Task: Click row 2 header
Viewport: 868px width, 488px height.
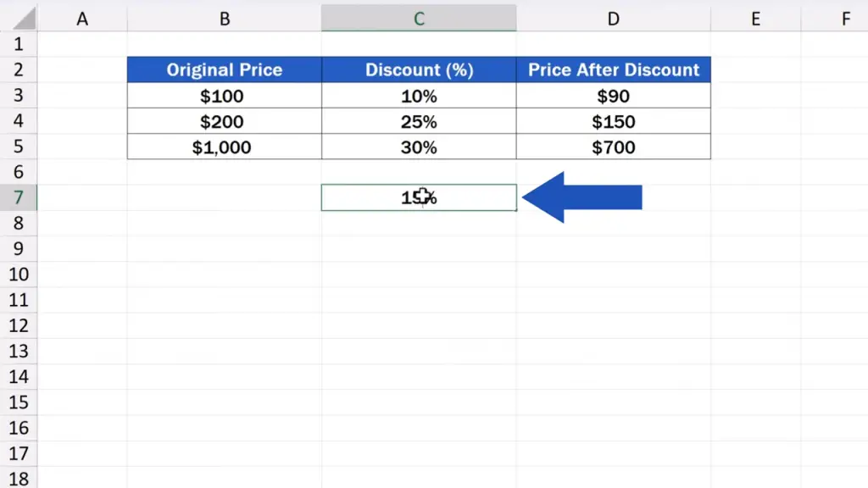Action: coord(19,69)
